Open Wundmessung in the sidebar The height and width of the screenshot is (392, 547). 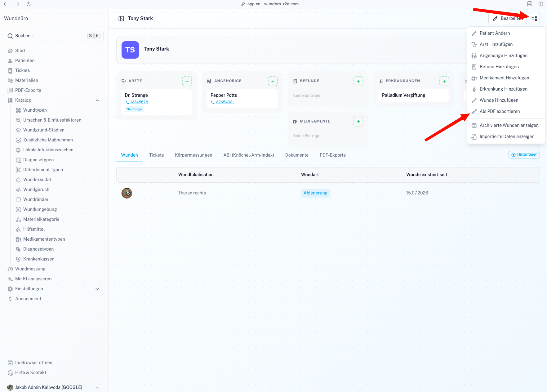pyautogui.click(x=30, y=269)
